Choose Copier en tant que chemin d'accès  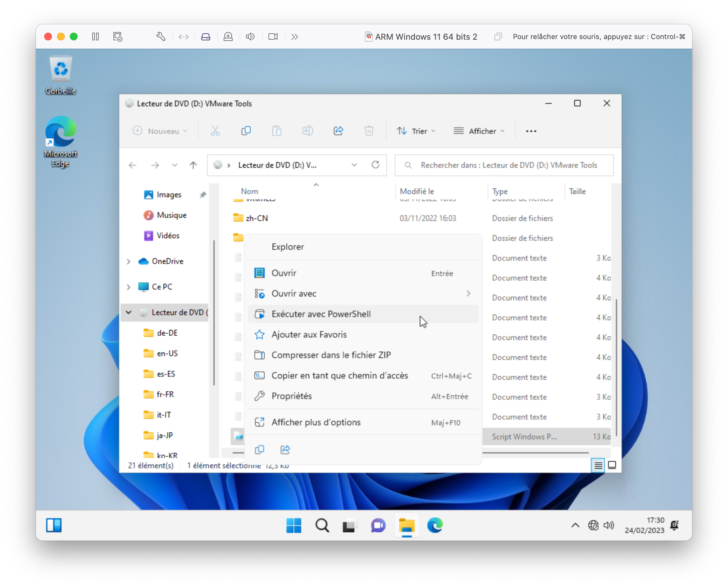pyautogui.click(x=363, y=376)
